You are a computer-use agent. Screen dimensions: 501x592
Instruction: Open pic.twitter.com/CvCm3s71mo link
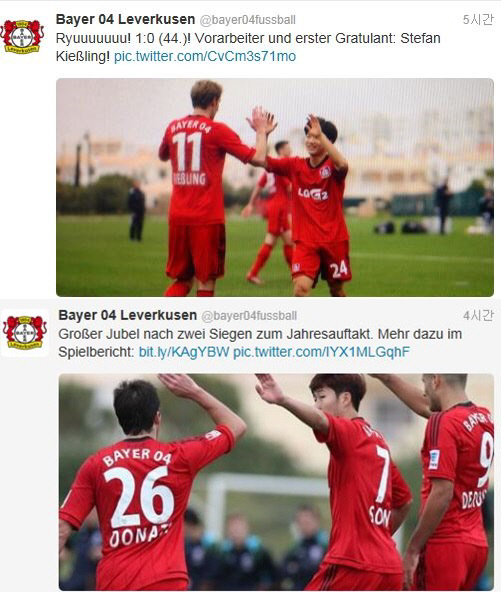pyautogui.click(x=205, y=57)
